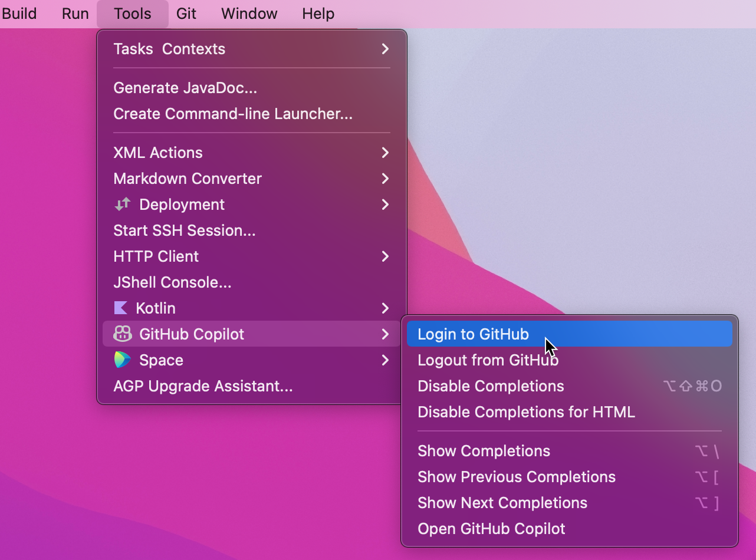756x560 pixels.
Task: Select Kotlin menu item label
Action: pyautogui.click(x=156, y=308)
